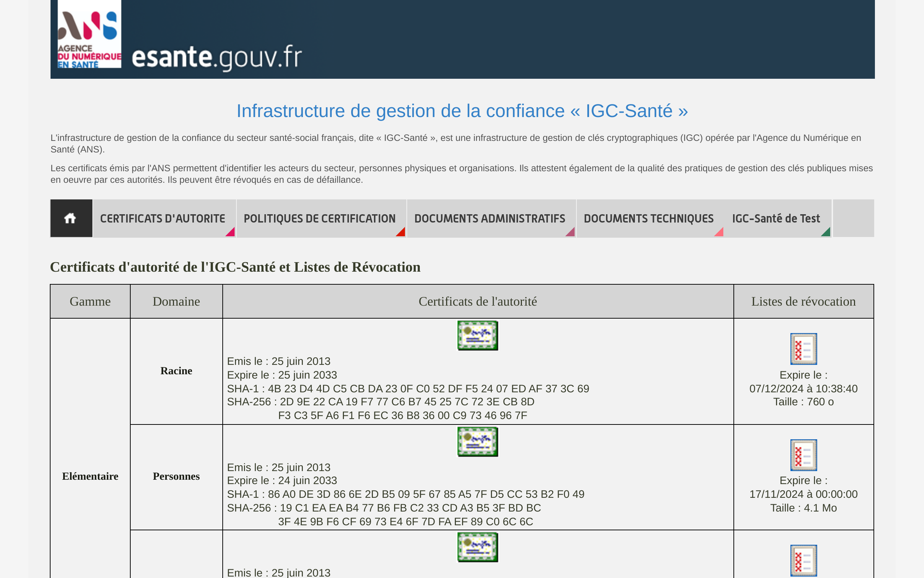Screen dimensions: 924x578
Task: Open the CERTIFICATS D'AUTORITE menu
Action: pyautogui.click(x=165, y=218)
